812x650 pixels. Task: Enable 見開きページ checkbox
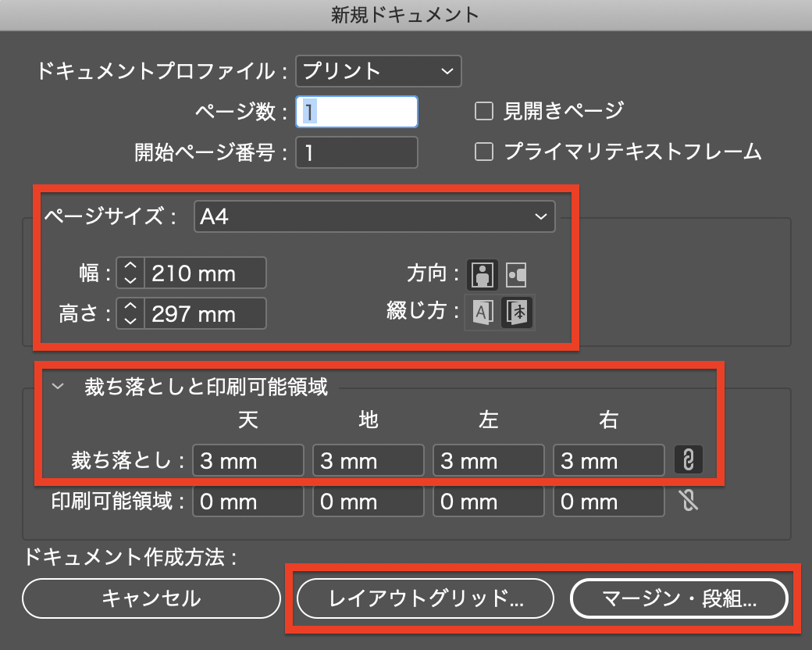[x=483, y=111]
